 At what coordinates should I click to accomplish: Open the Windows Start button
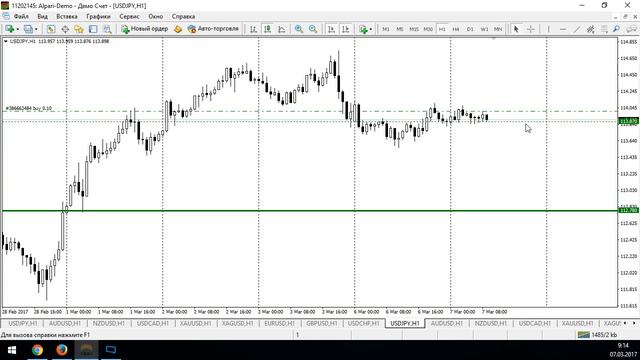coord(12,350)
